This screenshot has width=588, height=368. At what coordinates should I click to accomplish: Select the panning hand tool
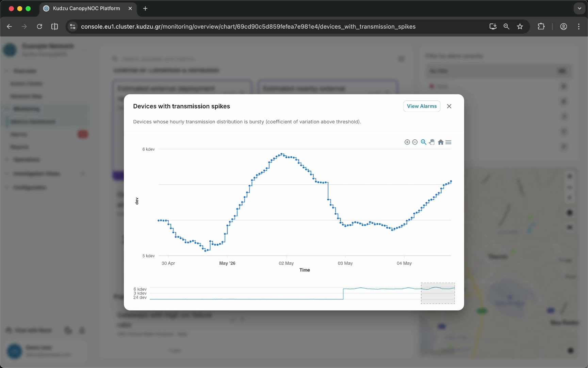[432, 142]
